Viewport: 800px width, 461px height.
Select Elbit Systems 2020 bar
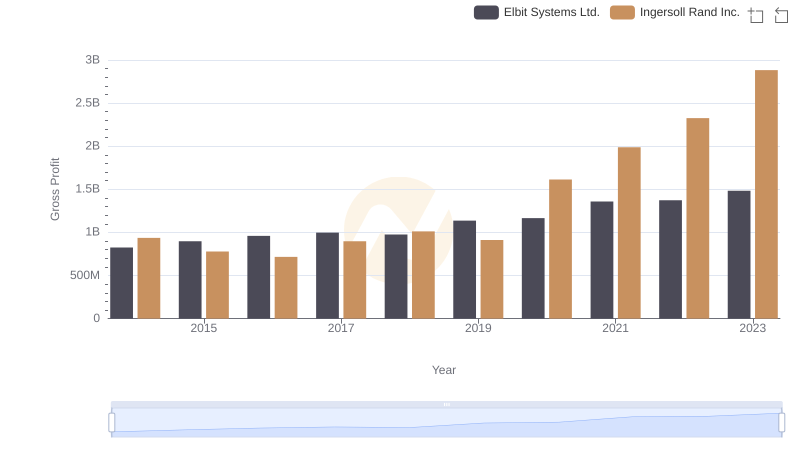click(x=533, y=268)
